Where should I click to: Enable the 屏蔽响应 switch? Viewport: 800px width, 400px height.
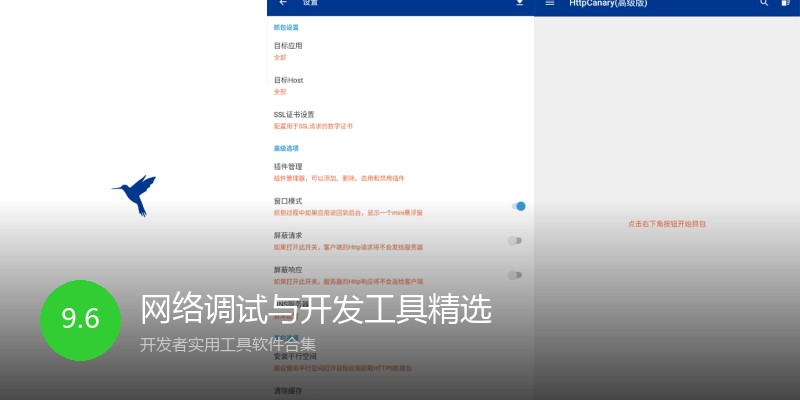click(x=514, y=276)
